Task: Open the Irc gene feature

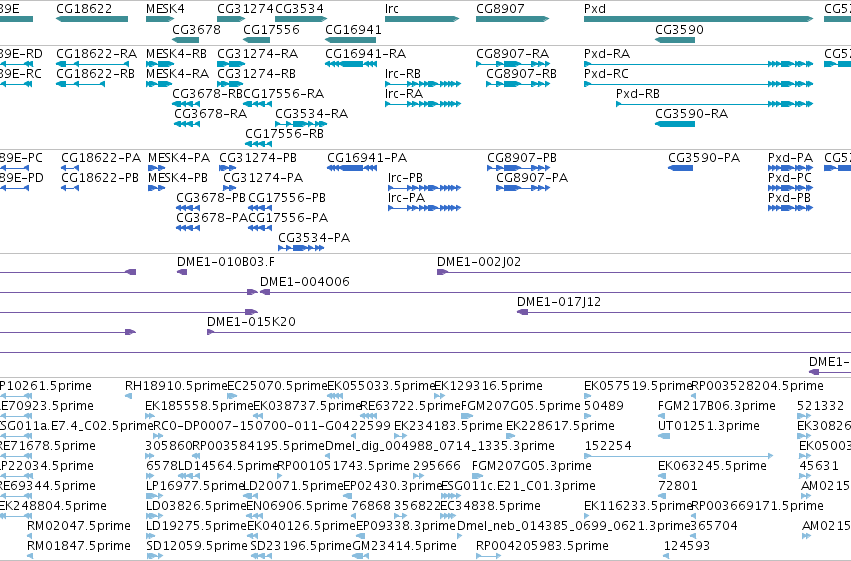Action: (422, 19)
